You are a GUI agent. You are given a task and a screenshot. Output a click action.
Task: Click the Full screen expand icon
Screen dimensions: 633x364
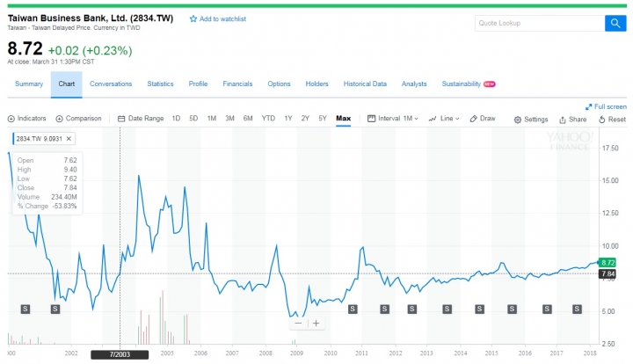point(588,107)
